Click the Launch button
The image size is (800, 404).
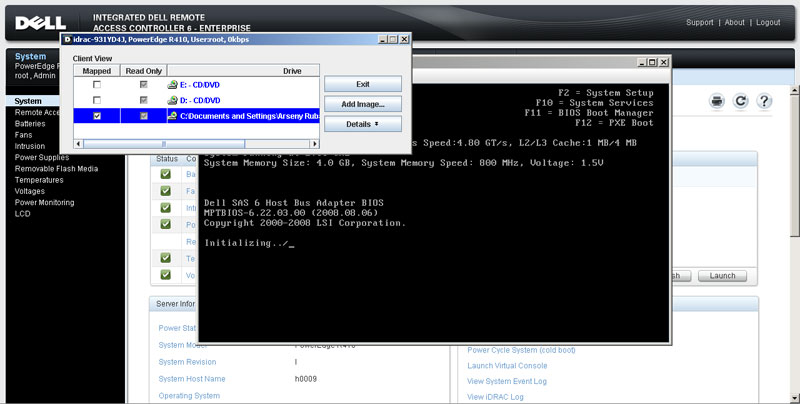[722, 276]
